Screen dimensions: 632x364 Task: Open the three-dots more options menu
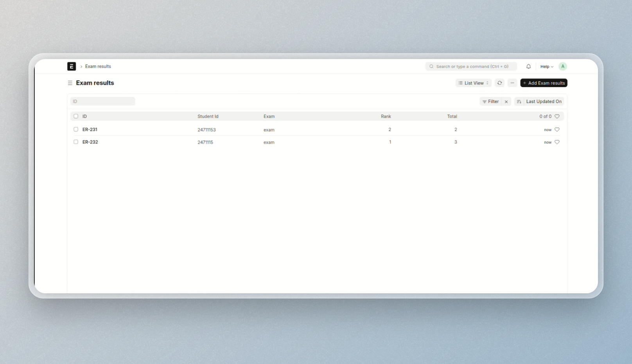[512, 83]
